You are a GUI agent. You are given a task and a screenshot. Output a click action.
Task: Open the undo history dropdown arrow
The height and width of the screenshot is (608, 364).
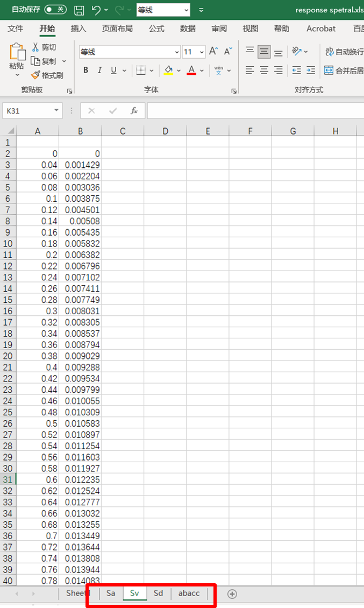[x=106, y=10]
